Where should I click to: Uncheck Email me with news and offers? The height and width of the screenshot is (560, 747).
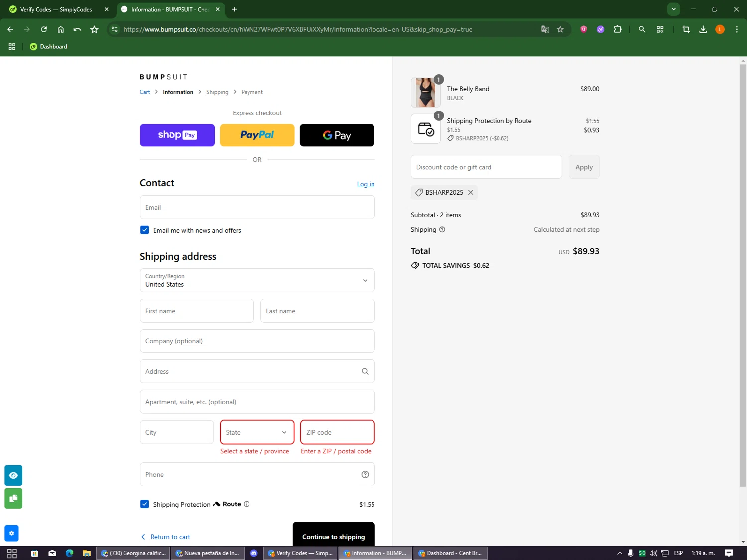[144, 230]
